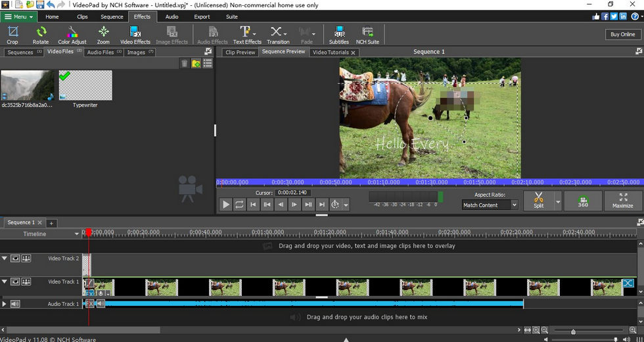Open the Facebook share icon
Screen dimensions: 644x342
tap(605, 16)
